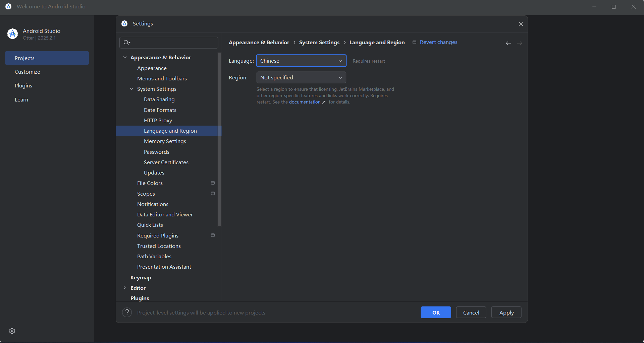Click the project-level icon beside File Colors

(x=213, y=183)
